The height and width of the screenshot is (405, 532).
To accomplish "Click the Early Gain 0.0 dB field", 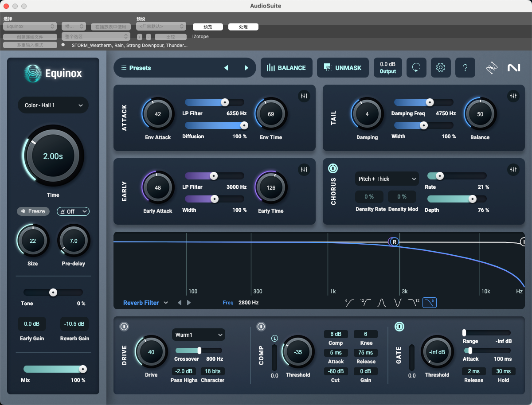I will 32,324.
